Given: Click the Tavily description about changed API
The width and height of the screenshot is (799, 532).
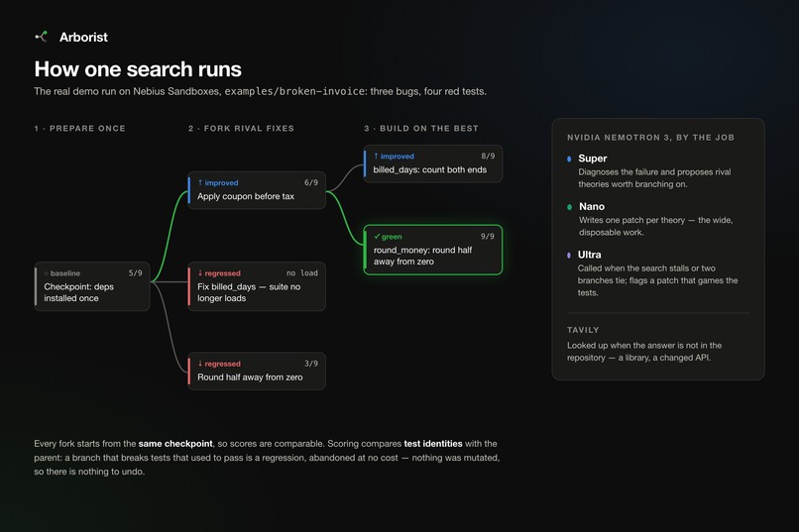Looking at the screenshot, I should click(x=644, y=352).
